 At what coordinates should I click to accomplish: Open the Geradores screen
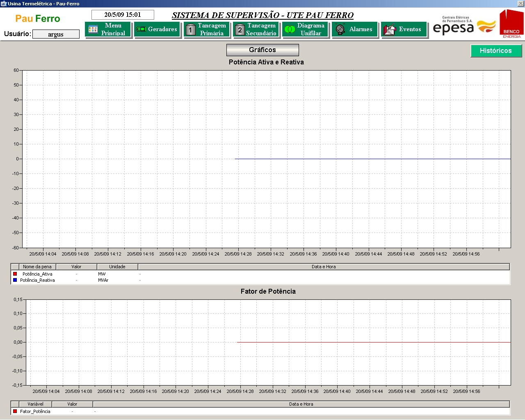point(157,29)
